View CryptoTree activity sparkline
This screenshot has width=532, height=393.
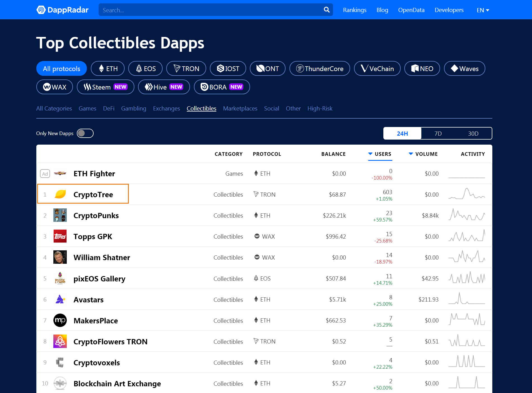tap(467, 194)
